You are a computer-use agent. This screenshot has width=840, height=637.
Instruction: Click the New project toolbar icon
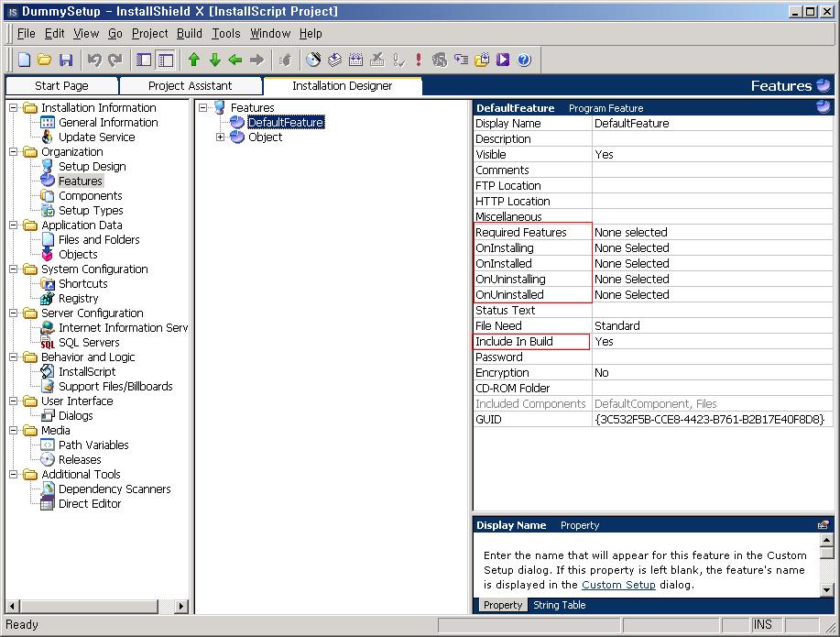coord(24,60)
